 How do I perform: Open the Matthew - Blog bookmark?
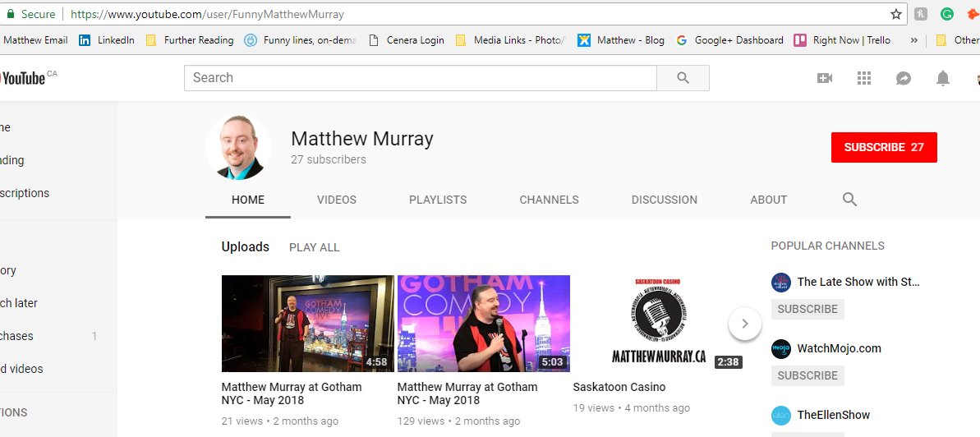coord(621,40)
